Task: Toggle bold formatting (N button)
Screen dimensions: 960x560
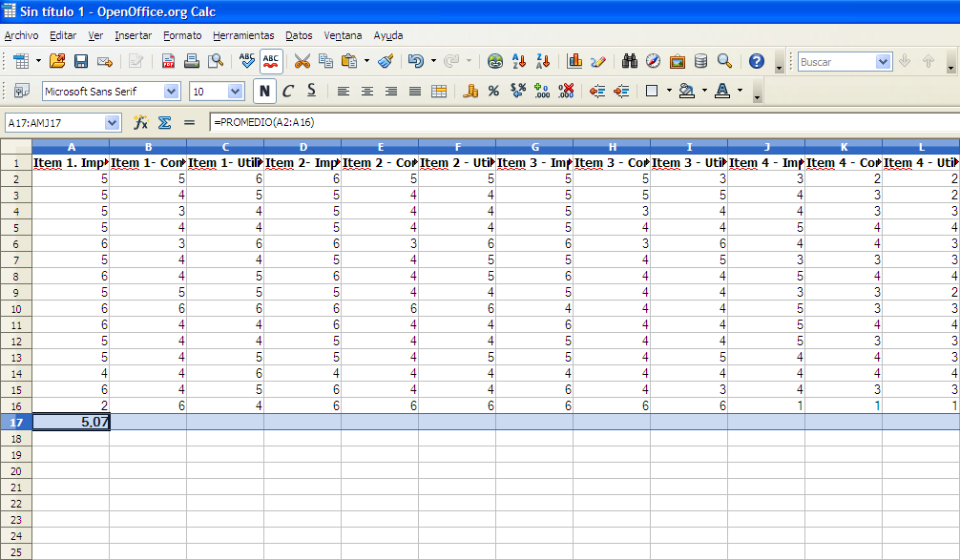Action: pos(263,92)
